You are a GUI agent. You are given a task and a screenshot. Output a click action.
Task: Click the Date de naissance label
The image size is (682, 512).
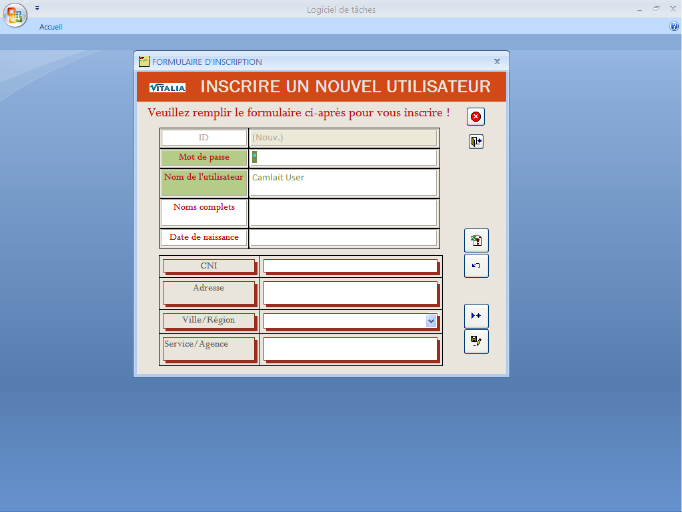pos(204,238)
